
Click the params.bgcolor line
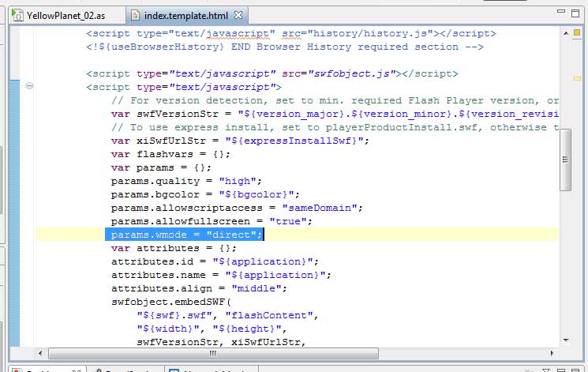[x=205, y=194]
